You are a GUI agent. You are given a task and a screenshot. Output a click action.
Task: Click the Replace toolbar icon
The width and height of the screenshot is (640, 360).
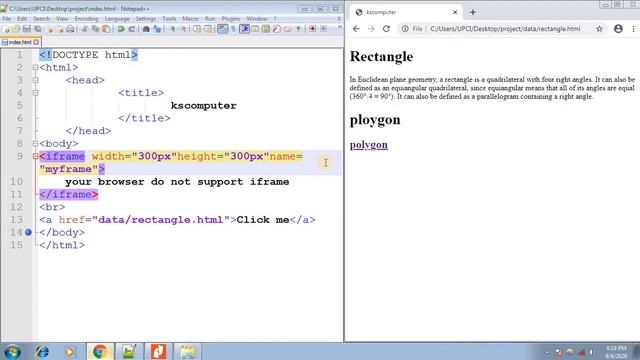[x=157, y=29]
